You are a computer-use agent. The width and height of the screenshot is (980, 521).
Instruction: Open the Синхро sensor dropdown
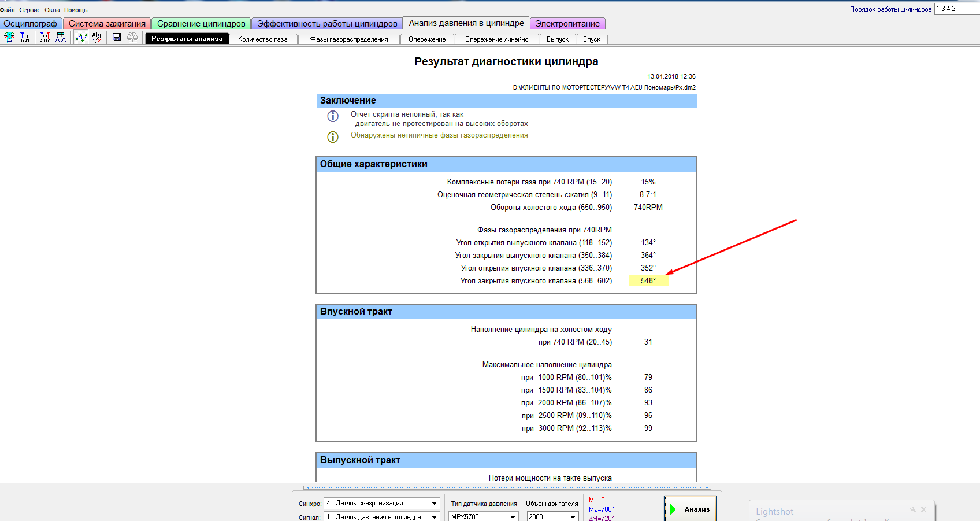pos(382,503)
